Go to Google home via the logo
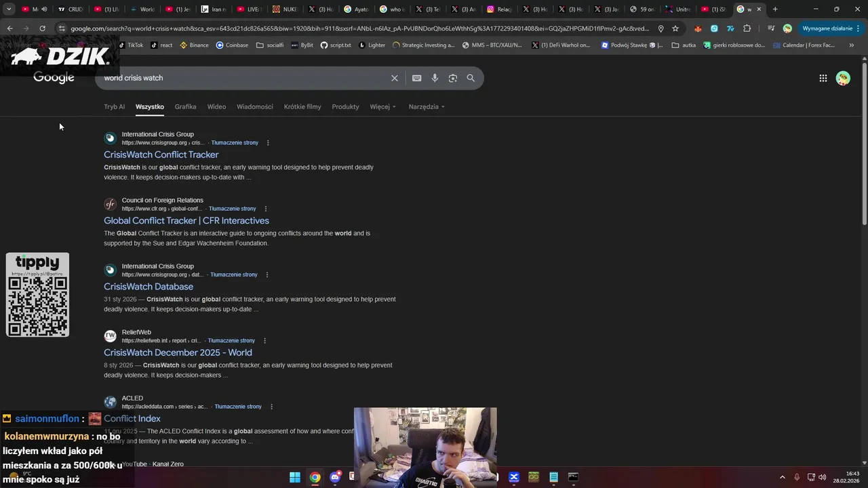This screenshot has height=488, width=868. coord(54,77)
